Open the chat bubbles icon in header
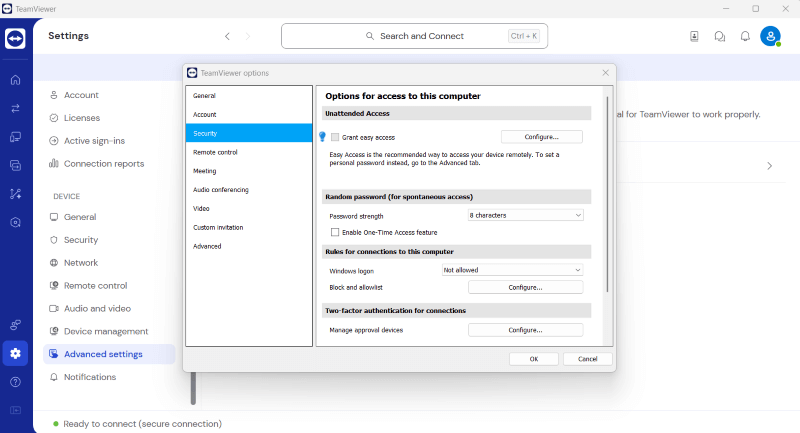The height and width of the screenshot is (433, 800). tap(719, 36)
